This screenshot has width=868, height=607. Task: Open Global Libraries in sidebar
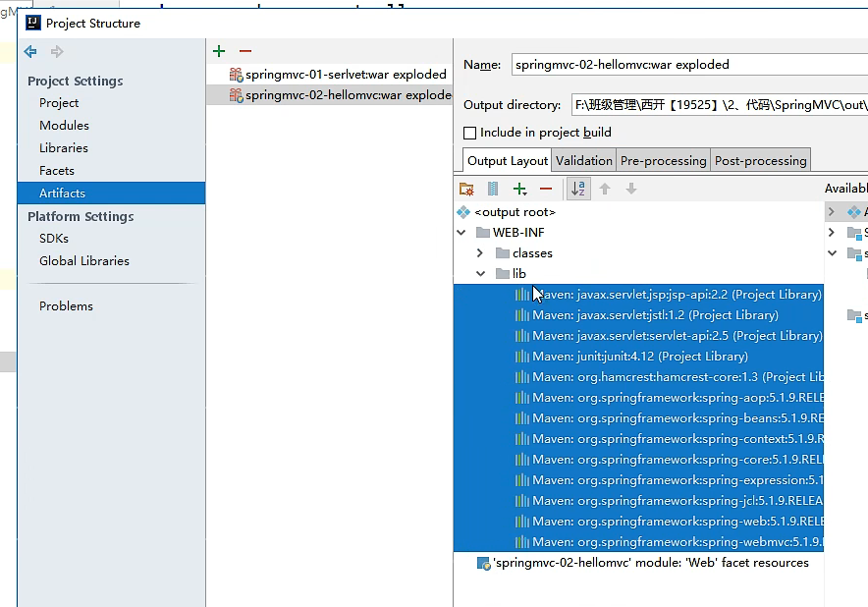84,261
